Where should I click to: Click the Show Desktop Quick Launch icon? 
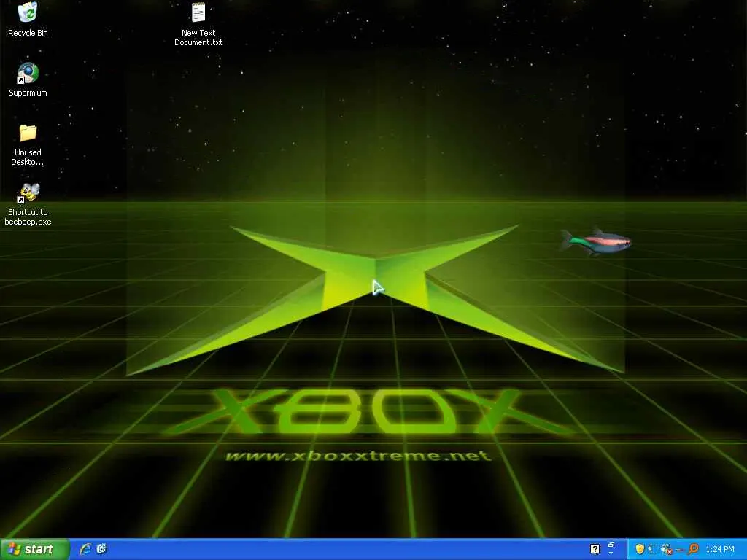coord(101,549)
